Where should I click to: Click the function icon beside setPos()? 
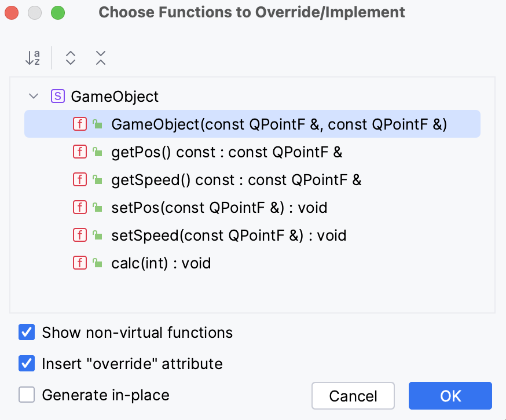coord(80,207)
